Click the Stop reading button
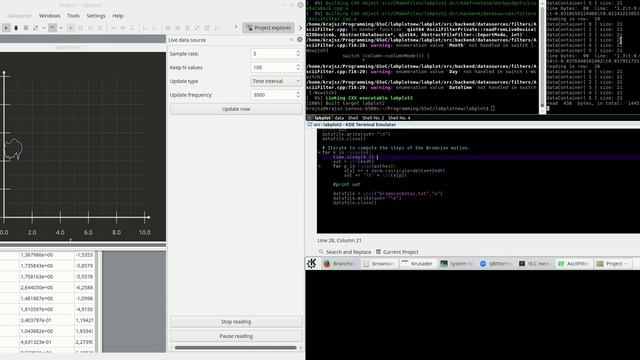The height and width of the screenshot is (360, 640). (x=236, y=322)
